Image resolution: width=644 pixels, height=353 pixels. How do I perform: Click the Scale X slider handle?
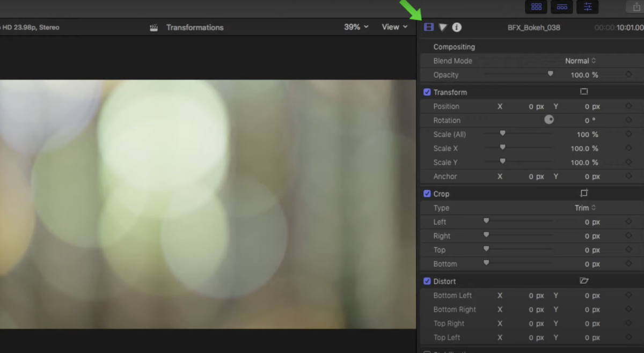[503, 146]
